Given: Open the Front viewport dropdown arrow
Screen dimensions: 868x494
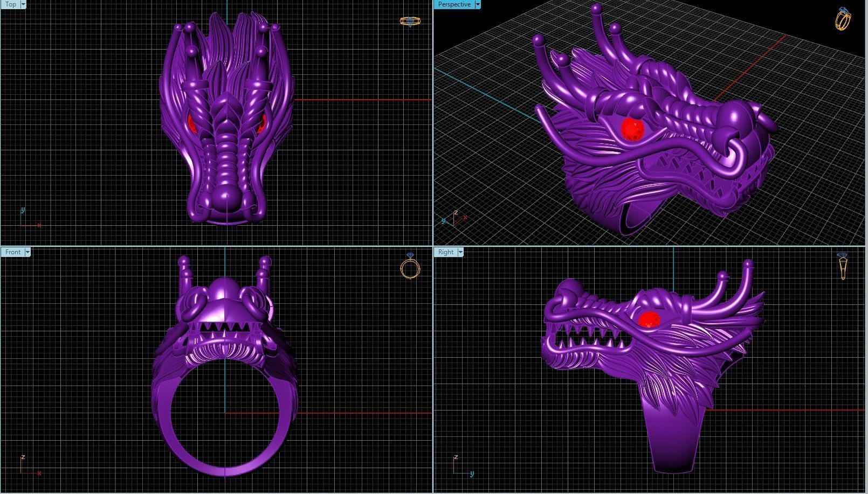Looking at the screenshot, I should [28, 252].
